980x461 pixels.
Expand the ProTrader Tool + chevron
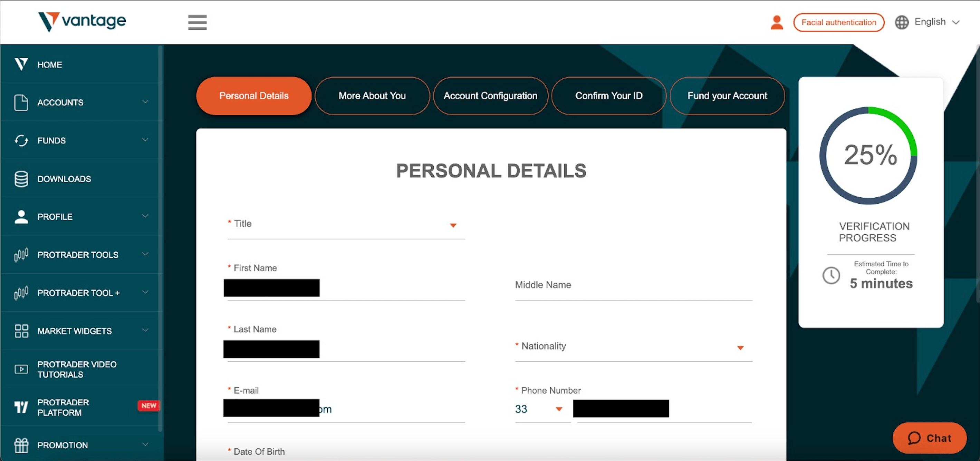145,292
